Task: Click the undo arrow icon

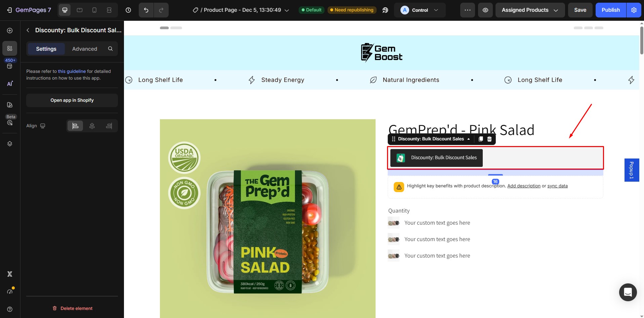Action: (x=146, y=10)
